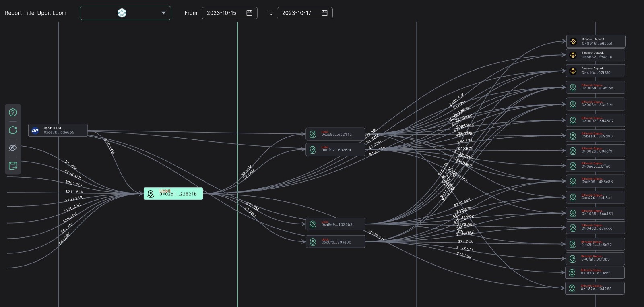Screen dimensions: 644x307
Task: Select the 0xcb5d...dc211a address label
Action: click(336, 135)
